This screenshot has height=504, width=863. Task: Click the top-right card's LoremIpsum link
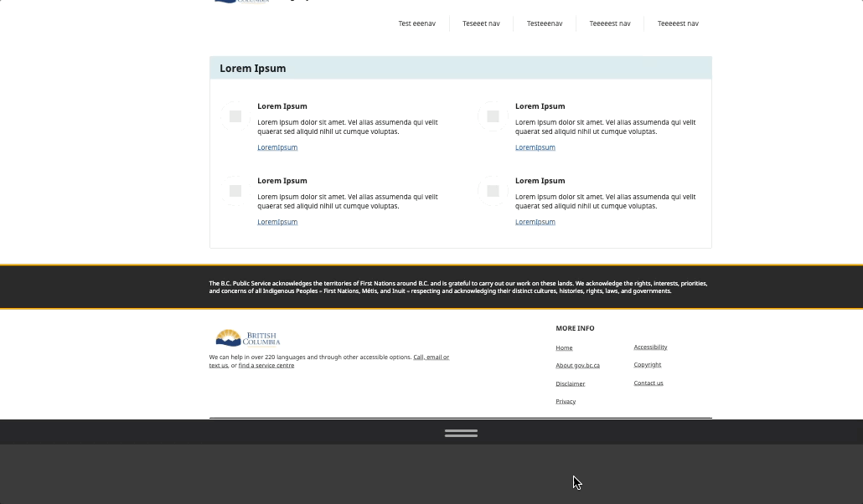535,147
